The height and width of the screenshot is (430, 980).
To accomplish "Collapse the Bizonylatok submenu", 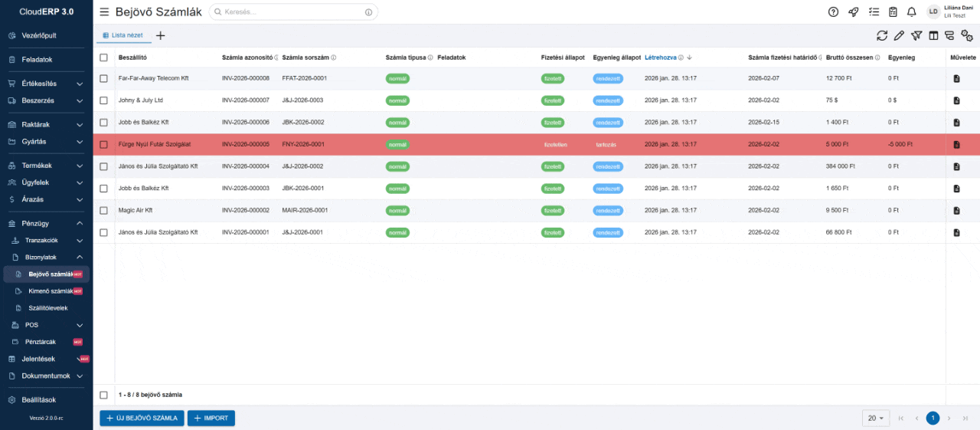I will 46,257.
